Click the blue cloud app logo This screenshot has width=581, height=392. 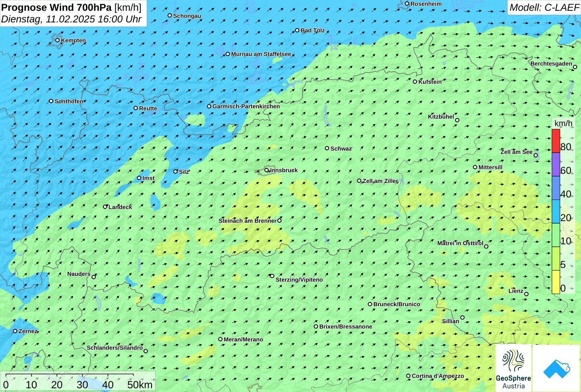556,368
